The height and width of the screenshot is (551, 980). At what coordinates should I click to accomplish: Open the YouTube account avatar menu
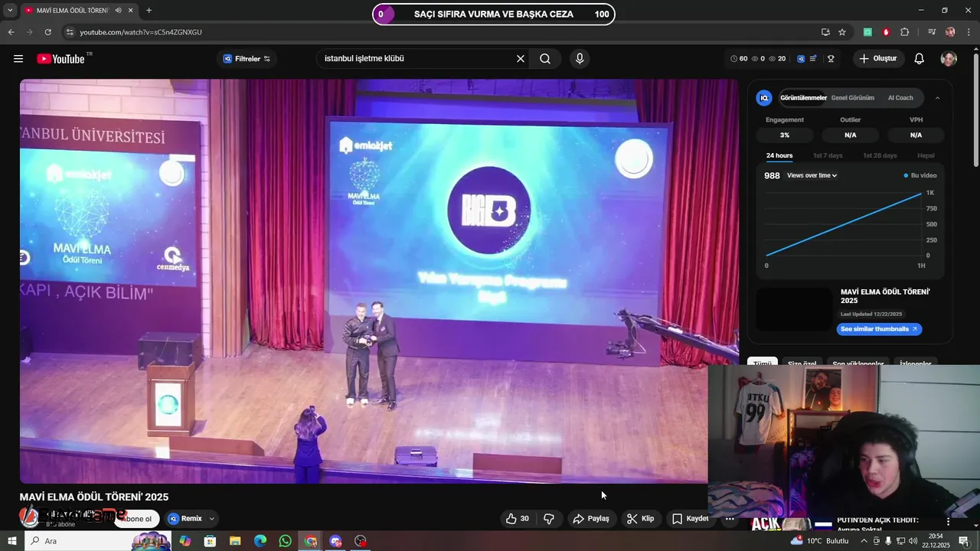point(949,59)
